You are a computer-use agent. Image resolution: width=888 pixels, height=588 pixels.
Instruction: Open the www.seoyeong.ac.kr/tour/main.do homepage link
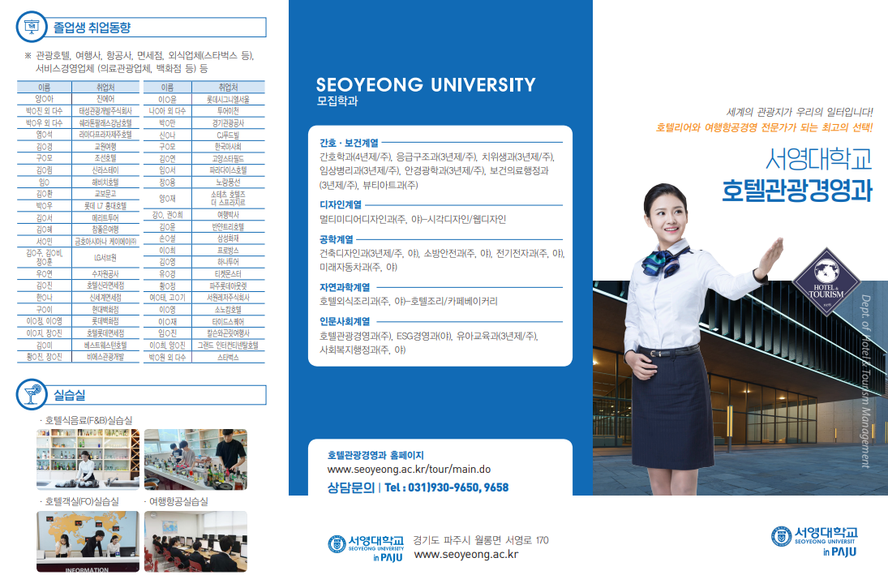408,469
